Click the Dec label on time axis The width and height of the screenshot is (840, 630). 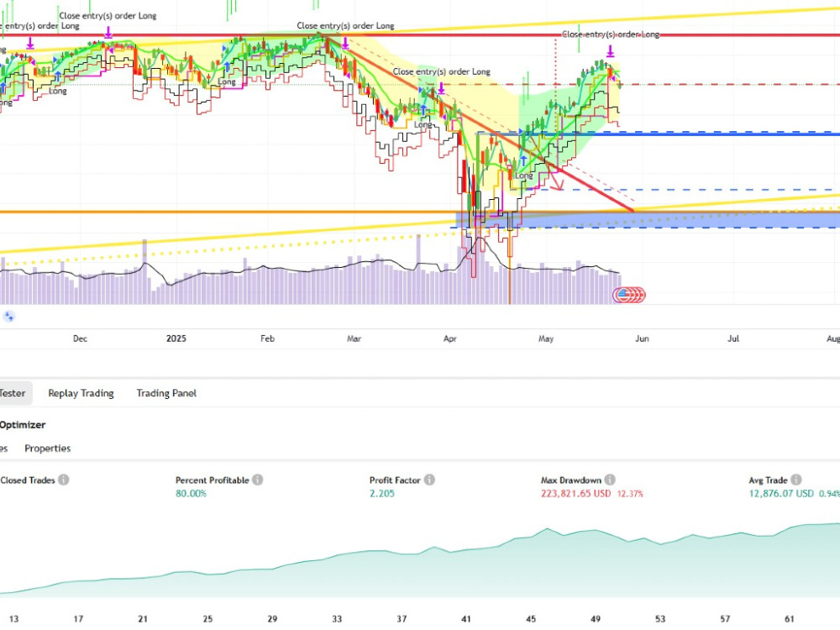(80, 339)
